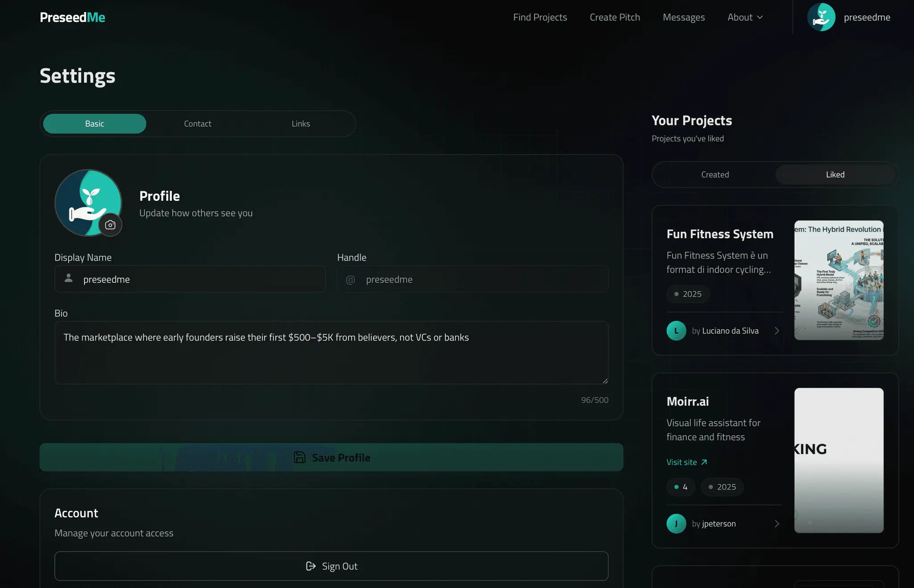Screen dimensions: 914x588
Task: Open Fun Fitness System project title
Action: [x=720, y=234]
